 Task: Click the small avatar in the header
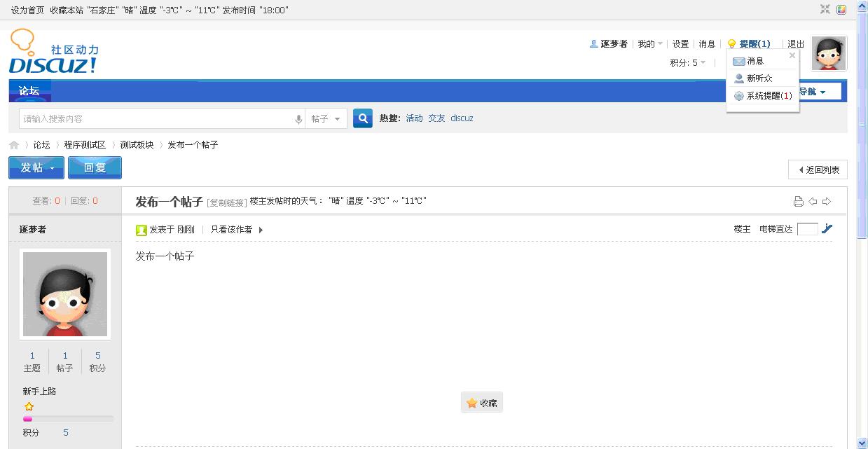[829, 54]
